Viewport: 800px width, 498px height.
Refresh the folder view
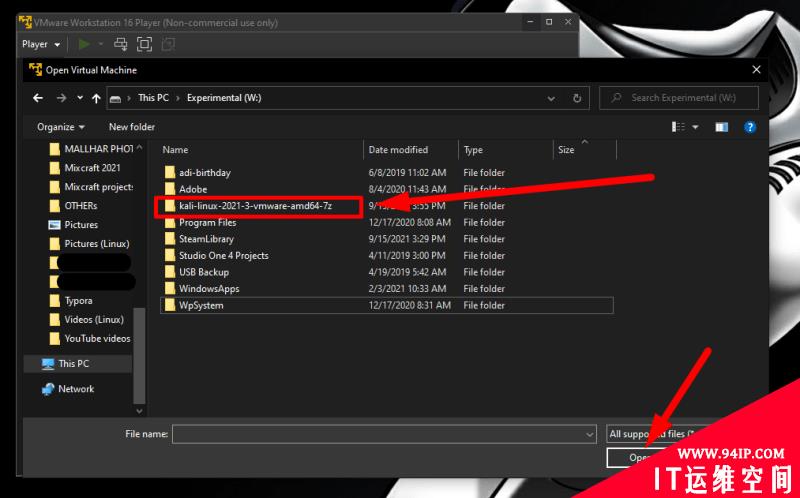point(577,98)
